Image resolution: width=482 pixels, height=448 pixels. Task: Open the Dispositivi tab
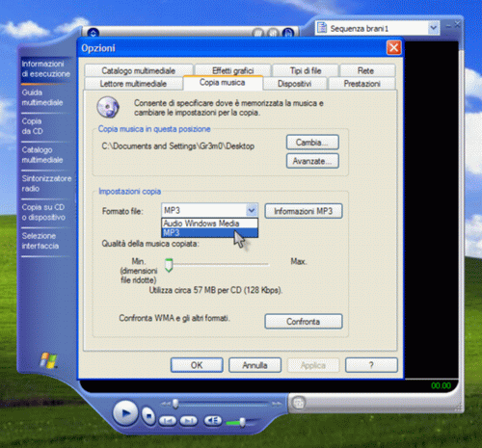click(x=295, y=84)
